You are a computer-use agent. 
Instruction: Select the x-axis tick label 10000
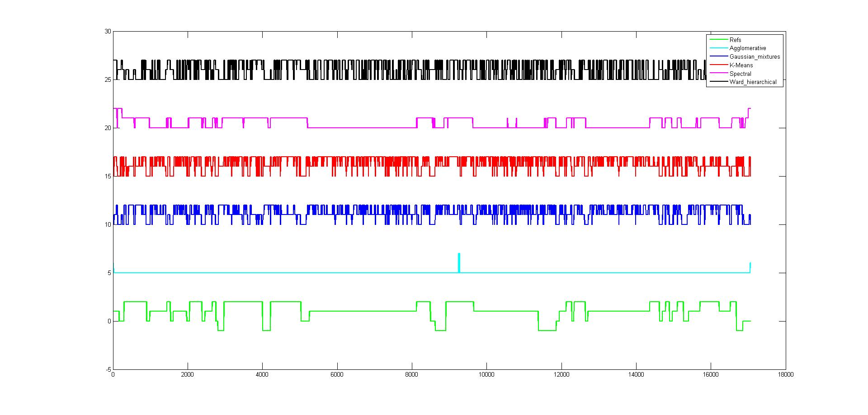(486, 375)
